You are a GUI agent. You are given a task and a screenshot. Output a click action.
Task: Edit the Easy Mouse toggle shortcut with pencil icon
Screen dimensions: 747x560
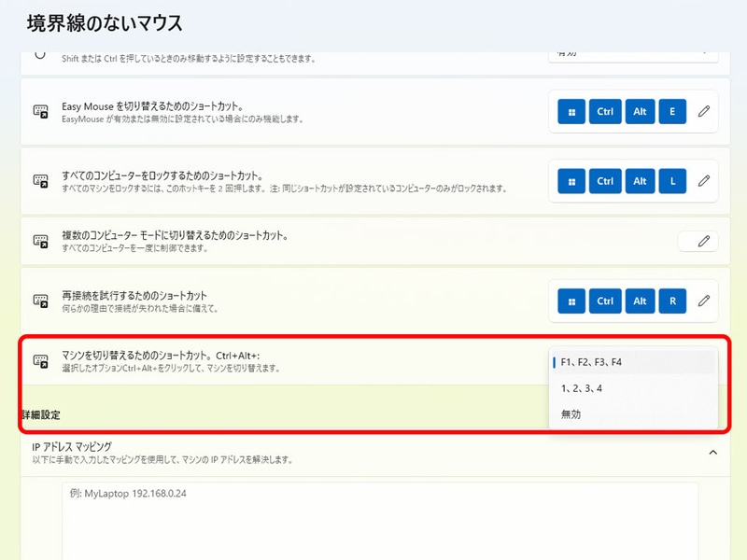704,111
